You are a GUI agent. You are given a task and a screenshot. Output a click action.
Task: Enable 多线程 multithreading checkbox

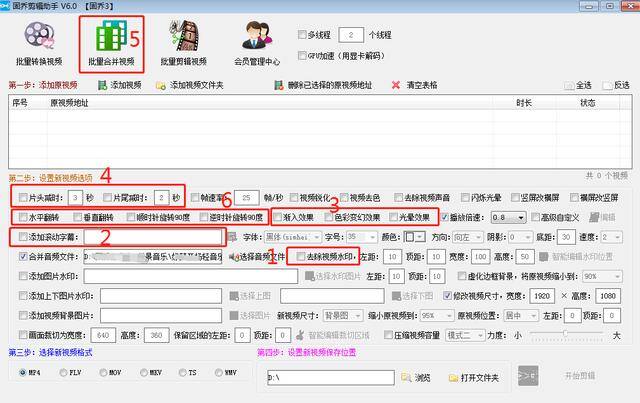point(302,35)
